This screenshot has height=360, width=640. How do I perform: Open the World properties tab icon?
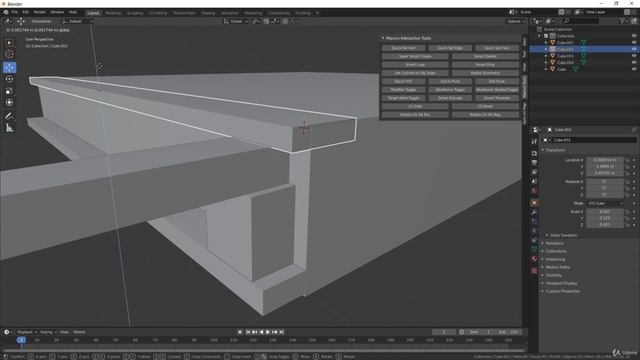click(534, 191)
